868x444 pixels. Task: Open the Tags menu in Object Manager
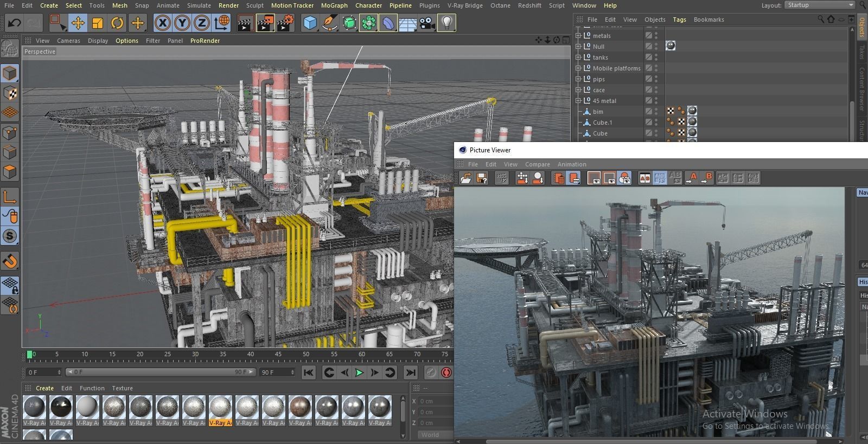pyautogui.click(x=679, y=20)
